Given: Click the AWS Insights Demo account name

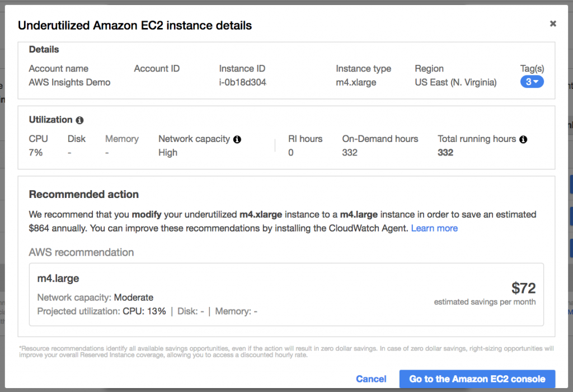Looking at the screenshot, I should pyautogui.click(x=69, y=83).
